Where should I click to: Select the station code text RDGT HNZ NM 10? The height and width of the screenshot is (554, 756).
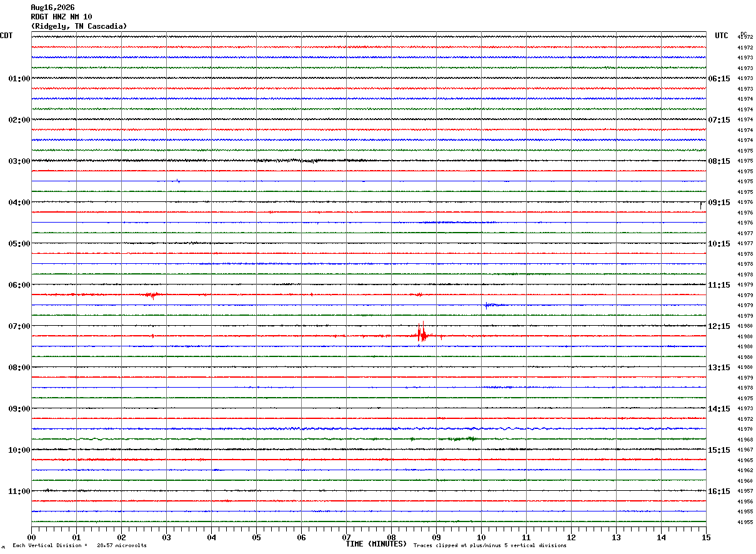[x=61, y=17]
